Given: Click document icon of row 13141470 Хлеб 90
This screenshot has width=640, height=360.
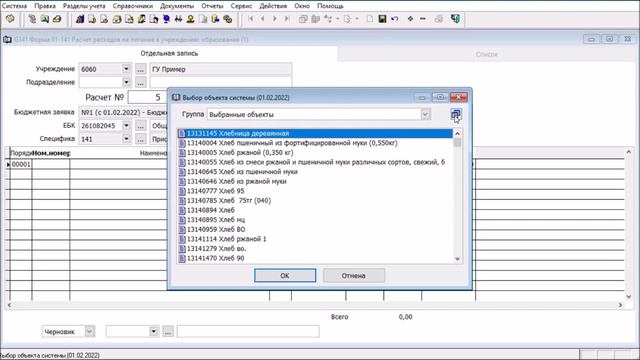Looking at the screenshot, I should (182, 258).
